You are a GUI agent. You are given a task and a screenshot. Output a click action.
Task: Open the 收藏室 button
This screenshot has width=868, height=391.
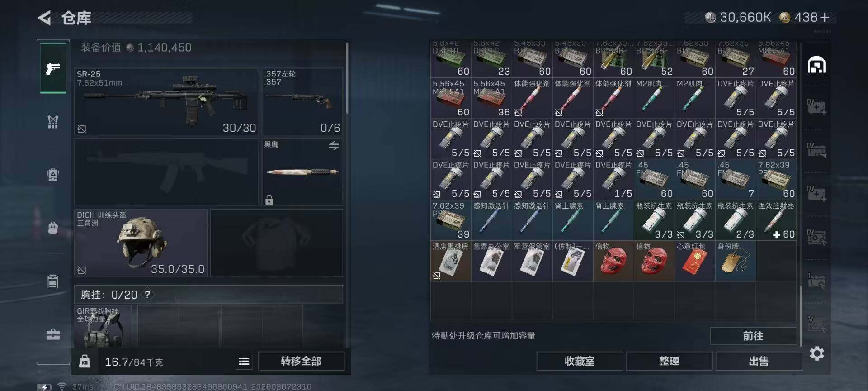pos(580,361)
